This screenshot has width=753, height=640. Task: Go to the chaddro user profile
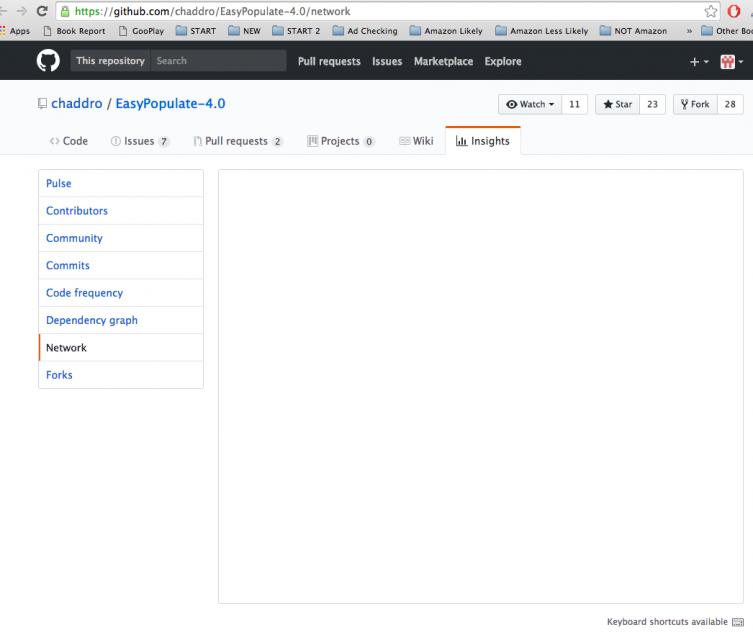coord(77,103)
